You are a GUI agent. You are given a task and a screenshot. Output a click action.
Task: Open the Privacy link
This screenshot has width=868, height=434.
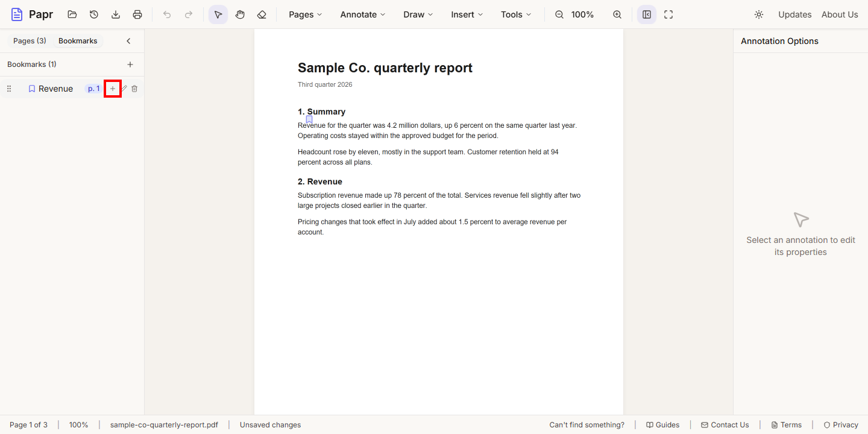pos(841,425)
